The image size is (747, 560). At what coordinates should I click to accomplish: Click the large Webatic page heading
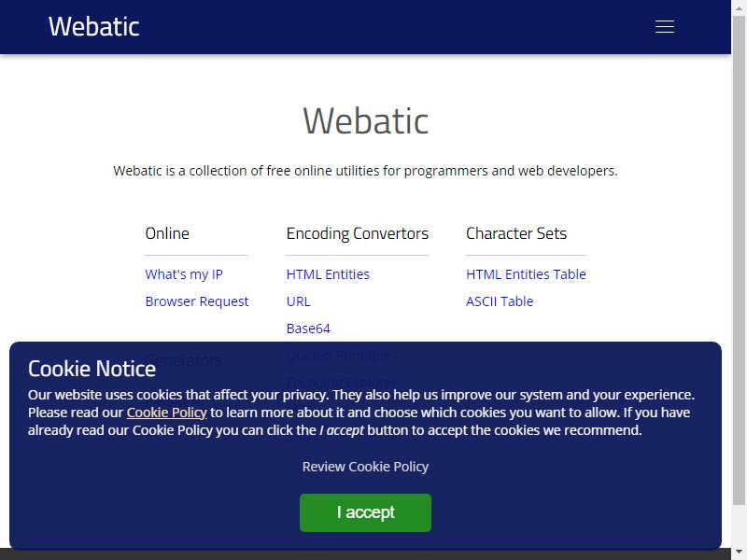coord(365,120)
